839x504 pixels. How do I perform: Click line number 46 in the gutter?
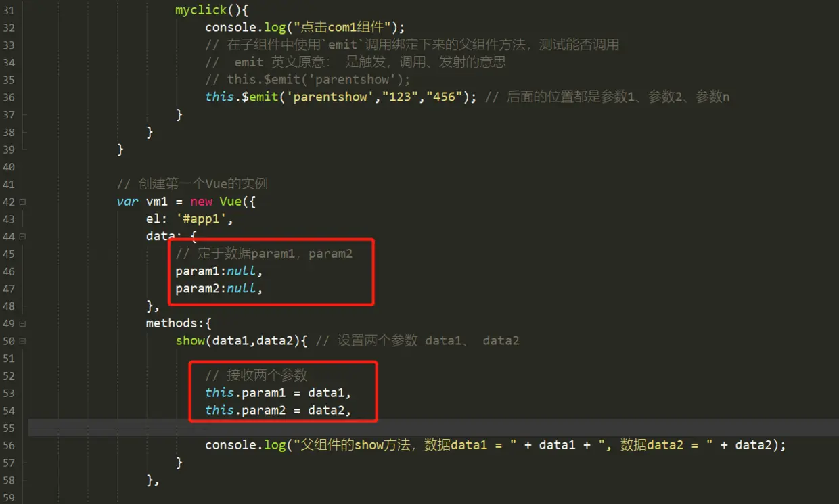pyautogui.click(x=9, y=271)
